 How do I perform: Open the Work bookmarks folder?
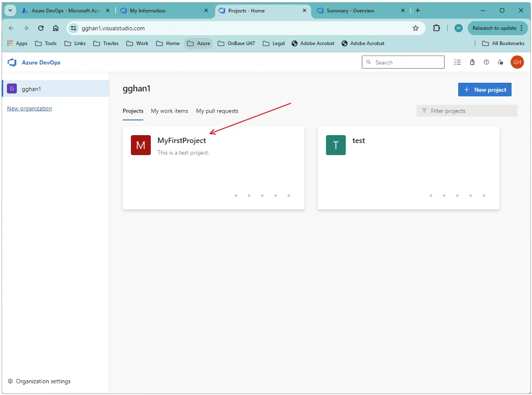click(x=137, y=43)
